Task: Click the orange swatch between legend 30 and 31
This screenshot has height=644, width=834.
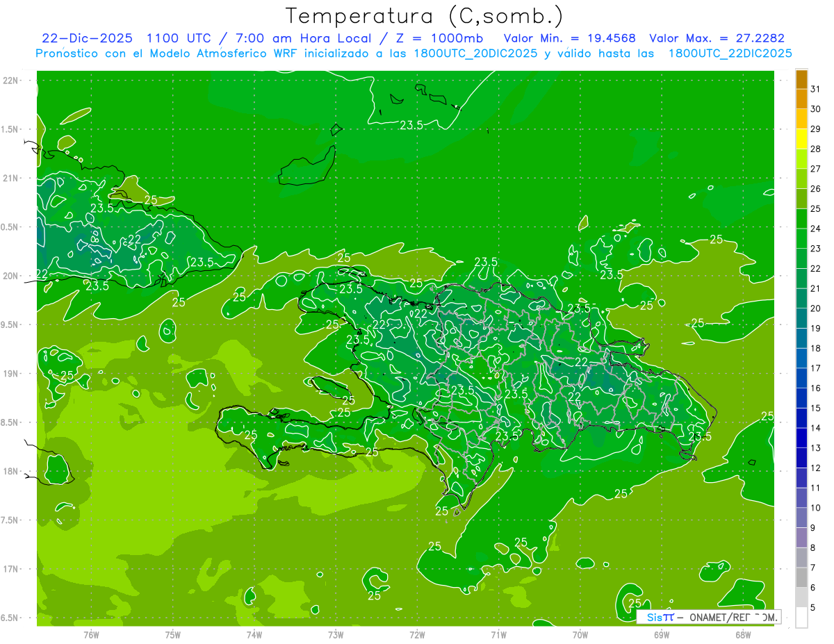Action: pyautogui.click(x=801, y=99)
